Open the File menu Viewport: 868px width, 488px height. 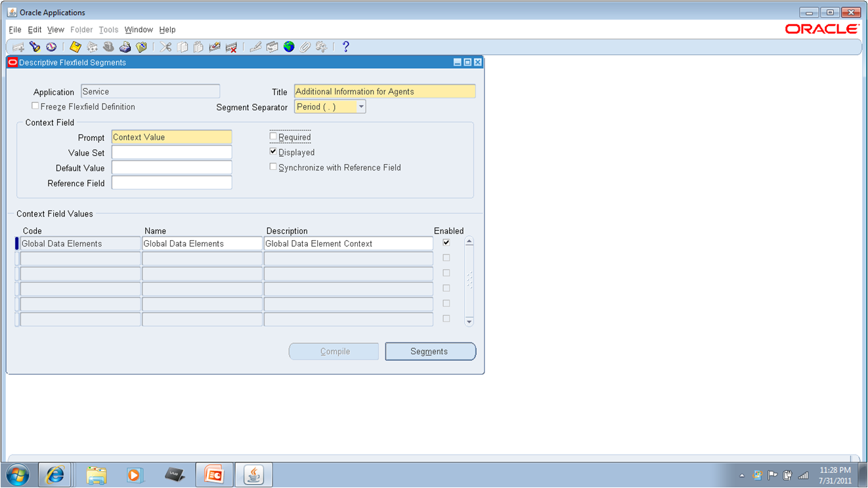point(15,30)
